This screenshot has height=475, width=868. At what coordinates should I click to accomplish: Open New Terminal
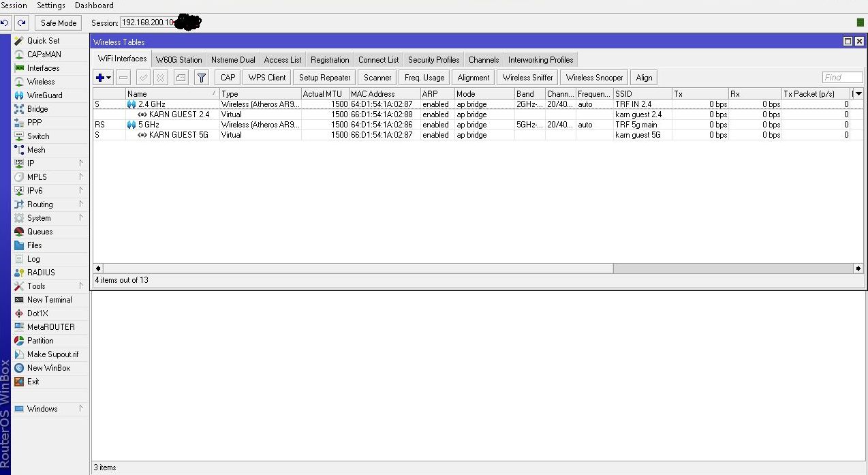pos(49,300)
